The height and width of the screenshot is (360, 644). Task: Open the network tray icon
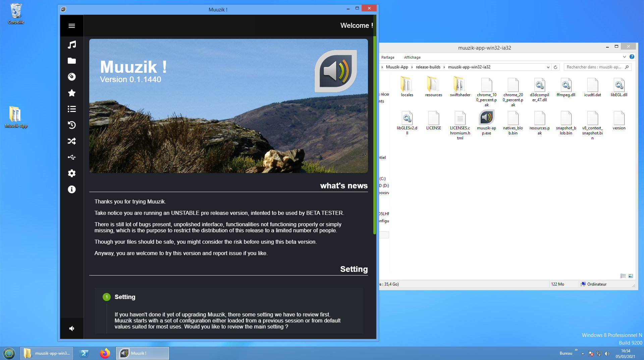tap(599, 354)
